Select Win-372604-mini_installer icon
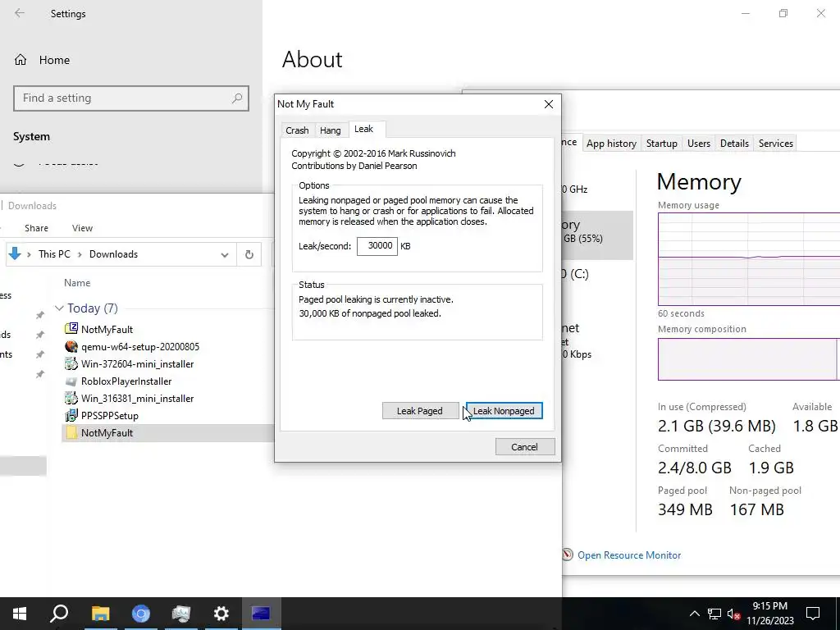840x630 pixels. (71, 363)
